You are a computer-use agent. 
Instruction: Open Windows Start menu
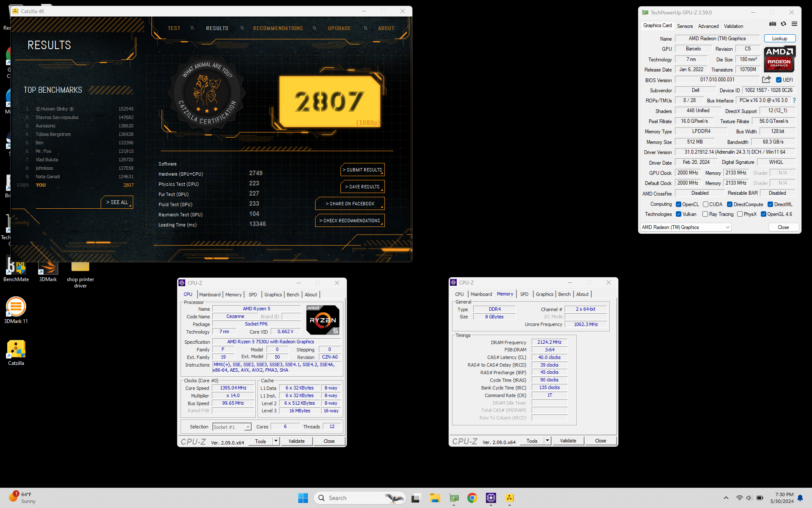[303, 498]
